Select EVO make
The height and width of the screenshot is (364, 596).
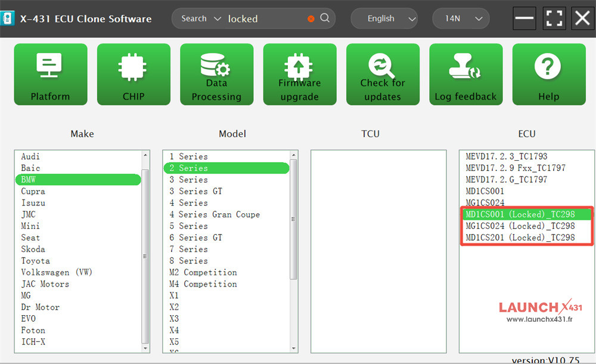[78, 319]
